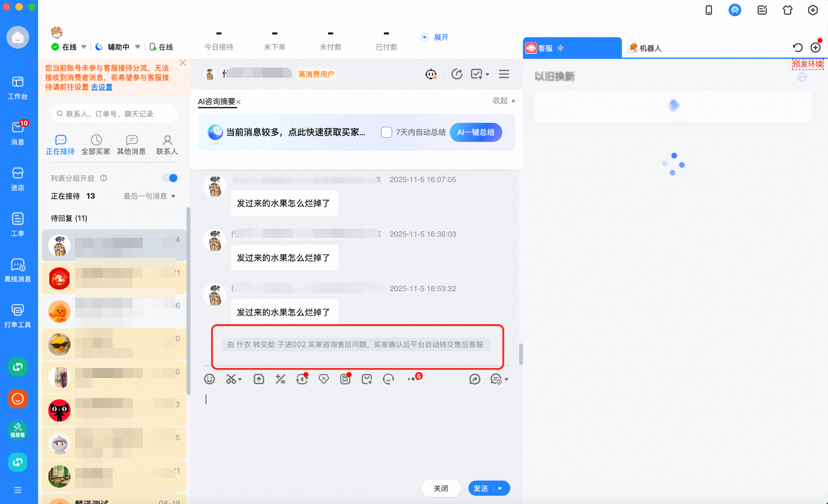This screenshot has height=504, width=828.
Task: Click the AI一键总结 button
Action: point(476,132)
